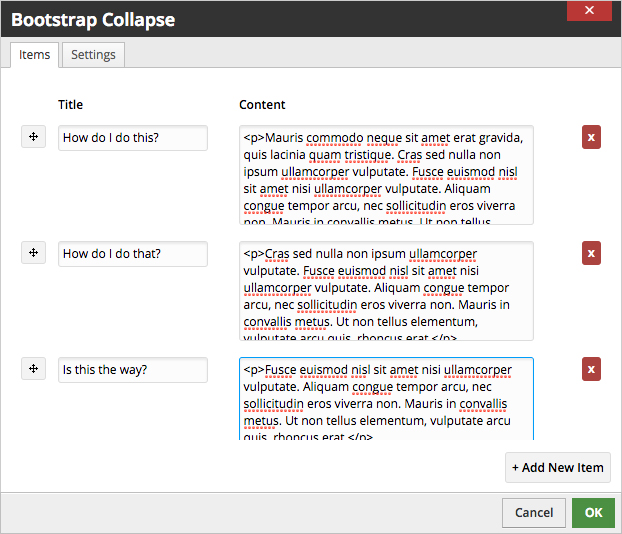Remove the "How do I do that?" item
This screenshot has width=622, height=534.
coord(591,254)
